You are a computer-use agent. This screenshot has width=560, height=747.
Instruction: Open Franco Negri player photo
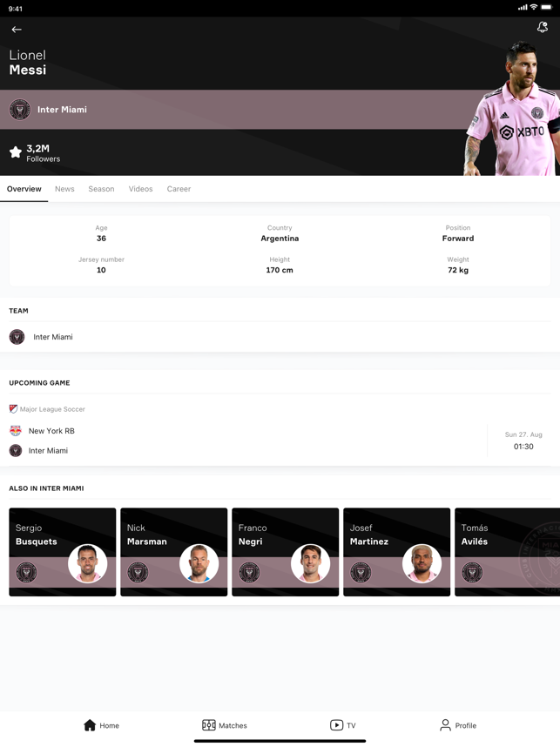click(x=311, y=563)
